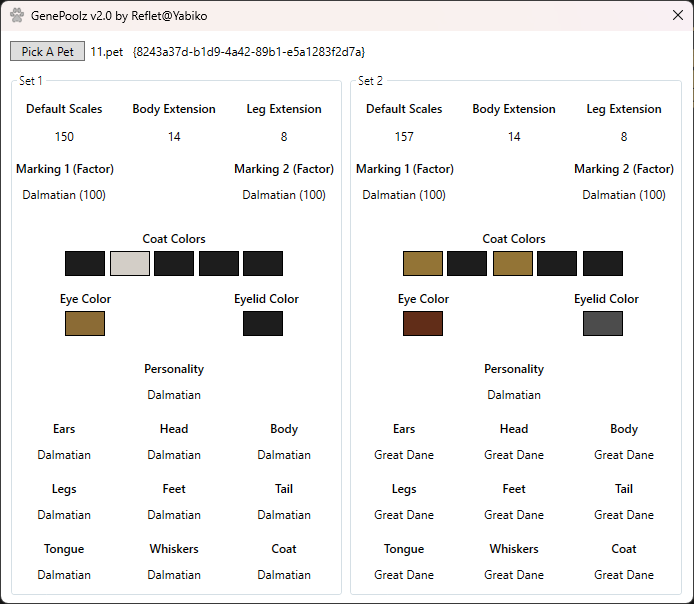Image resolution: width=694 pixels, height=604 pixels.
Task: Click the paw icon in the title bar
Action: tap(17, 15)
